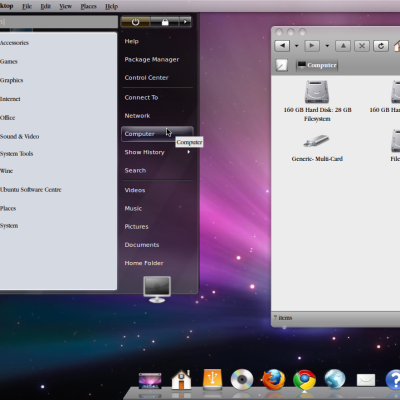Image resolution: width=400 pixels, height=400 pixels.
Task: Click Back arrow in file browser
Action: coord(282,46)
